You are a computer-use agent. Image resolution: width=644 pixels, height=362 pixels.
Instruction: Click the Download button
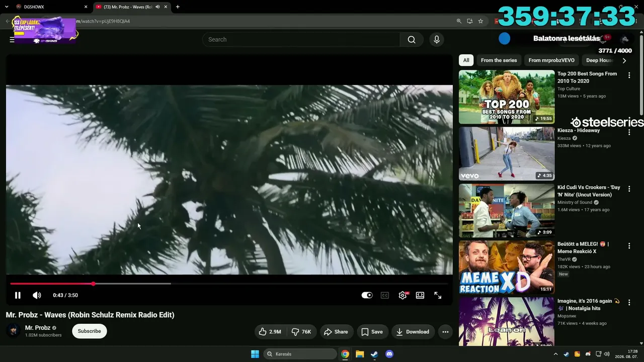(413, 332)
